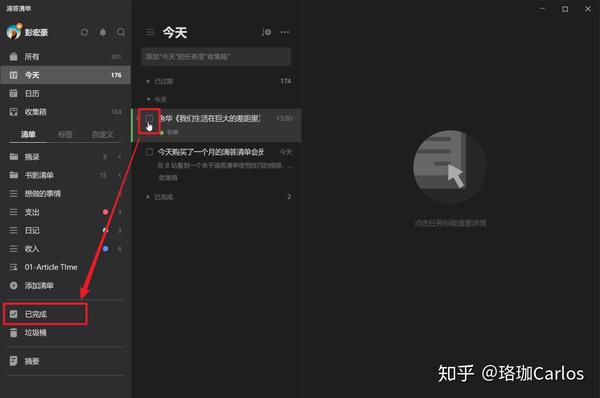The width and height of the screenshot is (600, 398).
Task: Click the sort icon in header
Action: [x=266, y=32]
